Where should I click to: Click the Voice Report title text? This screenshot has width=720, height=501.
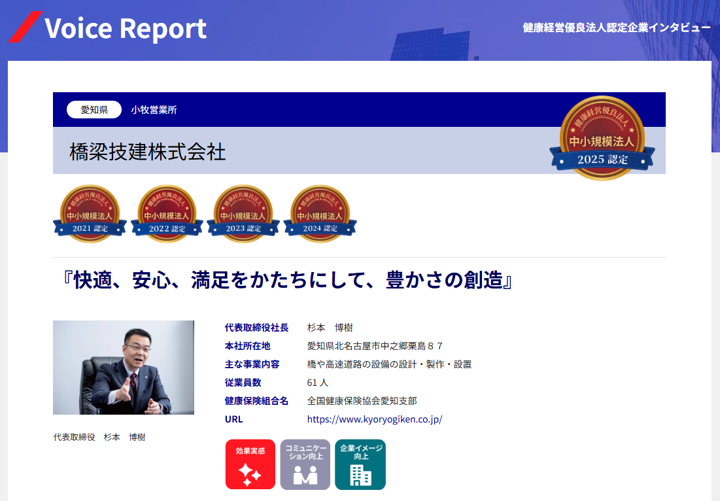click(x=126, y=28)
